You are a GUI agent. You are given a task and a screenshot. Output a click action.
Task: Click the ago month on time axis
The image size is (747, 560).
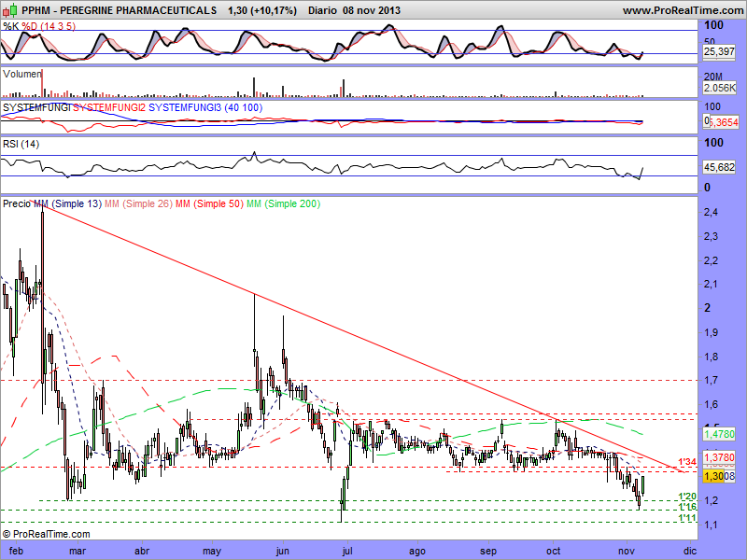pyautogui.click(x=416, y=551)
